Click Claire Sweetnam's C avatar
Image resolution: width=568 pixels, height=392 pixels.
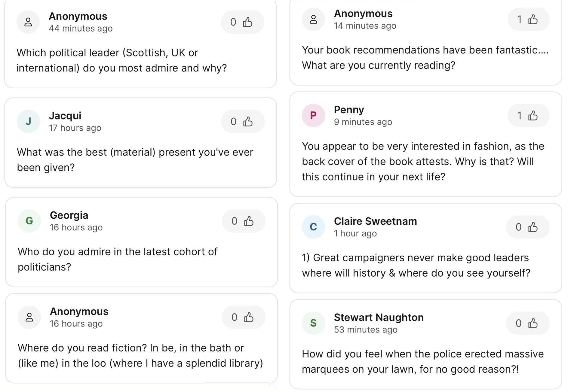click(x=313, y=227)
